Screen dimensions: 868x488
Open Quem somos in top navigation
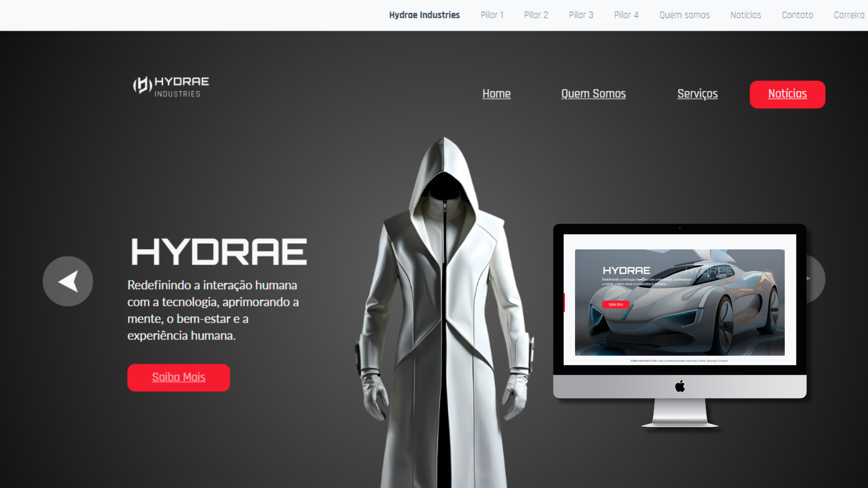[x=684, y=15]
